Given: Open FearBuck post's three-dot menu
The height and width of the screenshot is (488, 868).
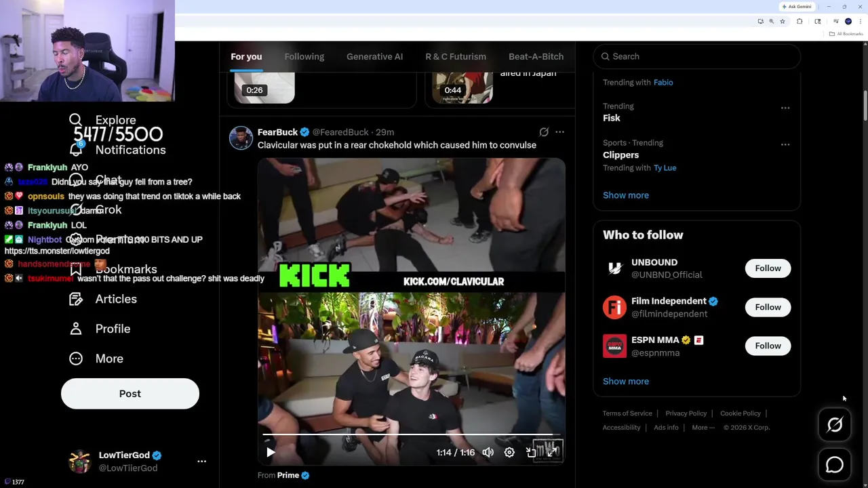Looking at the screenshot, I should [559, 132].
